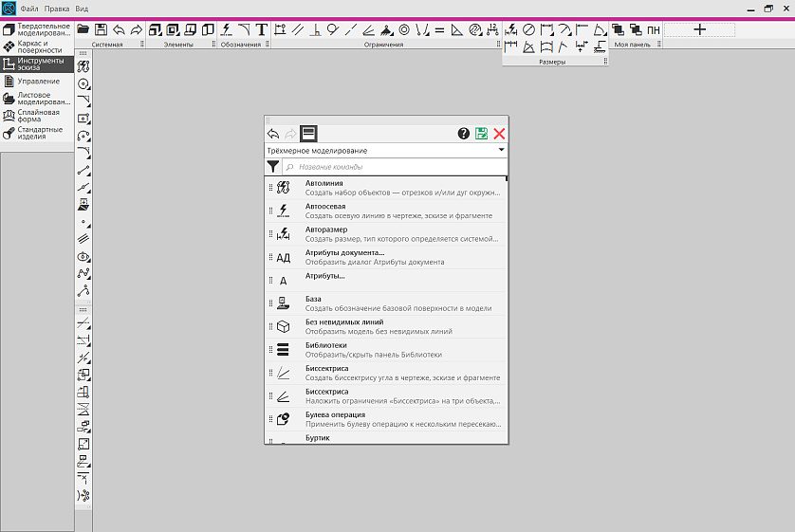This screenshot has height=532, width=795.
Task: Select the Автолиния command in list
Action: [385, 188]
